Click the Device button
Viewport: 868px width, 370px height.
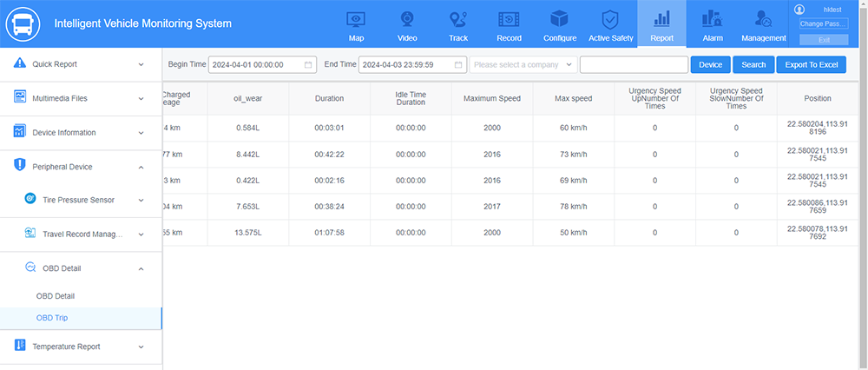pos(711,65)
